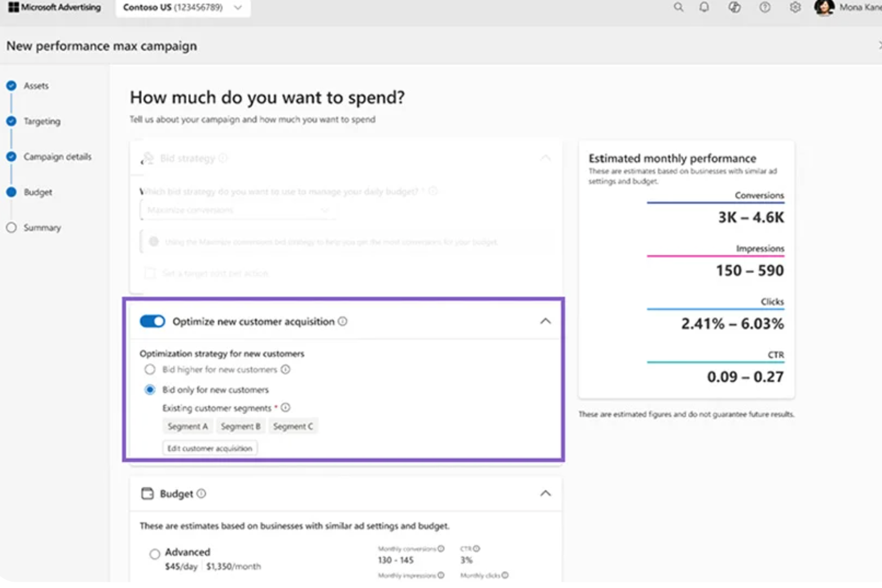
Task: Click info icon next to Bid higher option
Action: point(286,369)
